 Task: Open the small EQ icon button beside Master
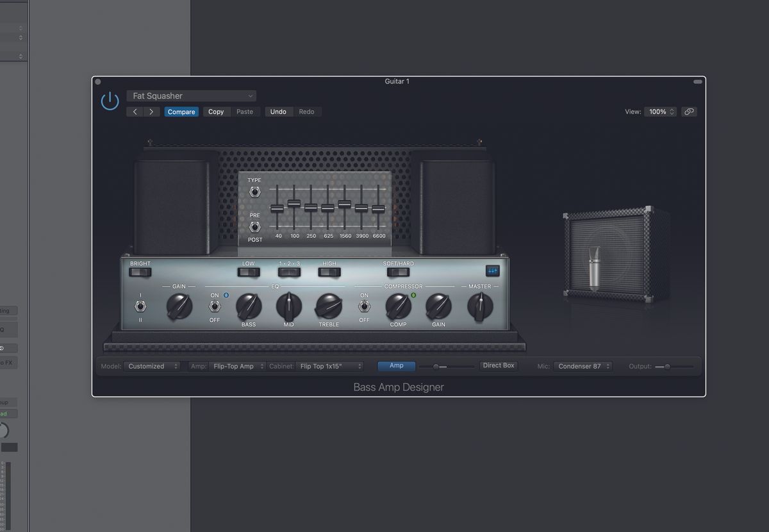point(492,271)
